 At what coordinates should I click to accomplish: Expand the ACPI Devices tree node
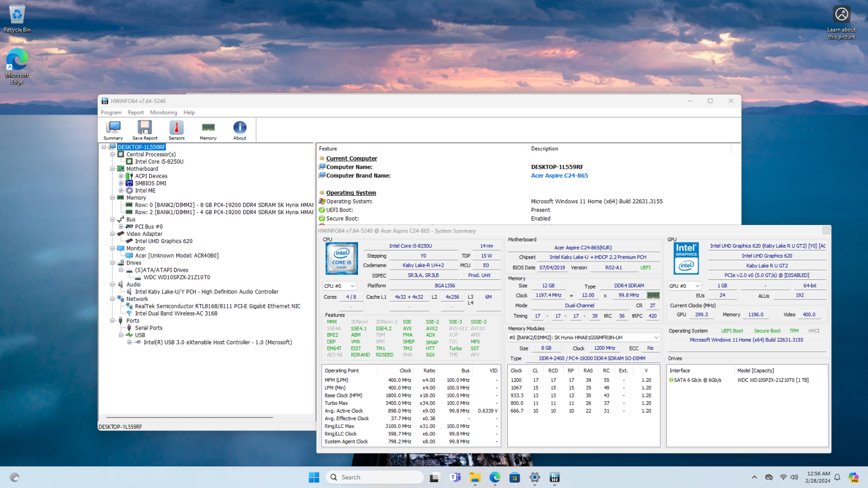[121, 176]
